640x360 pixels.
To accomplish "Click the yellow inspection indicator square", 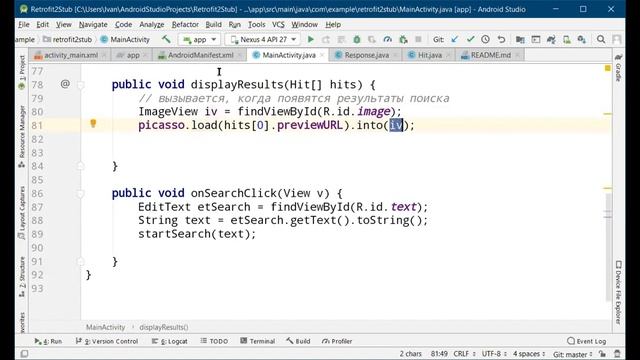I will click(607, 68).
